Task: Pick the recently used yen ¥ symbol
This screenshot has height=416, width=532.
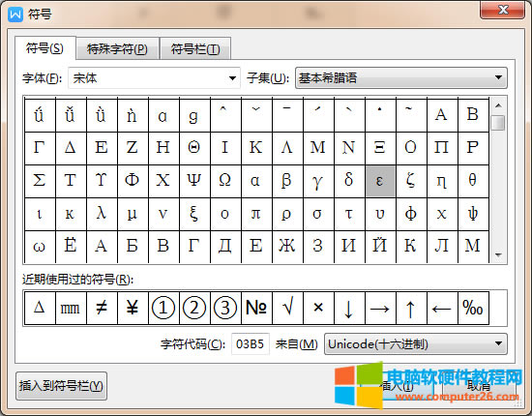Action: [133, 308]
